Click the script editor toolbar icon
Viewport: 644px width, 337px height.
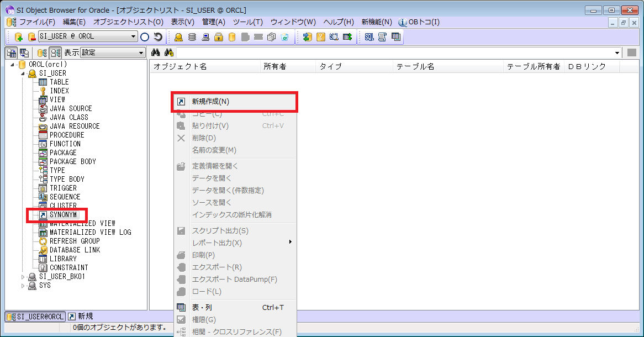point(382,37)
